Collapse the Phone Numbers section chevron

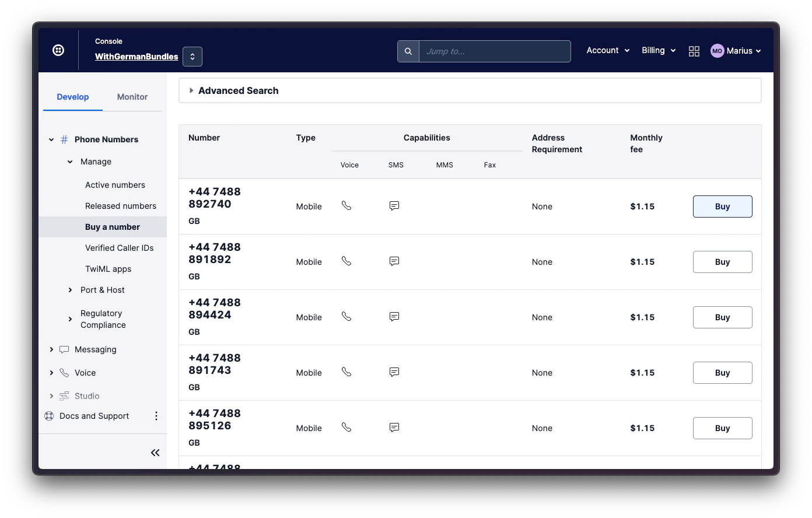[x=51, y=139]
